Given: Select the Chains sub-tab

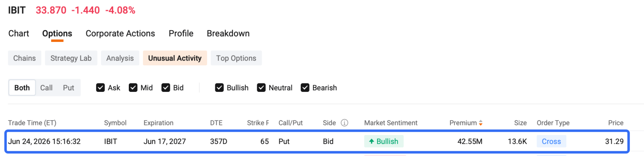Looking at the screenshot, I should pos(25,58).
